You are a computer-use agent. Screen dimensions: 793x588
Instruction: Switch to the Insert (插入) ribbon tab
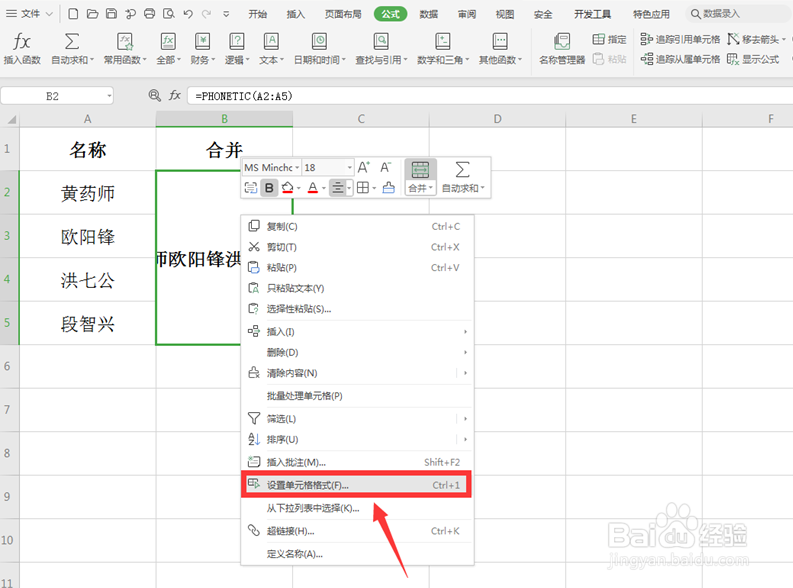pos(296,14)
